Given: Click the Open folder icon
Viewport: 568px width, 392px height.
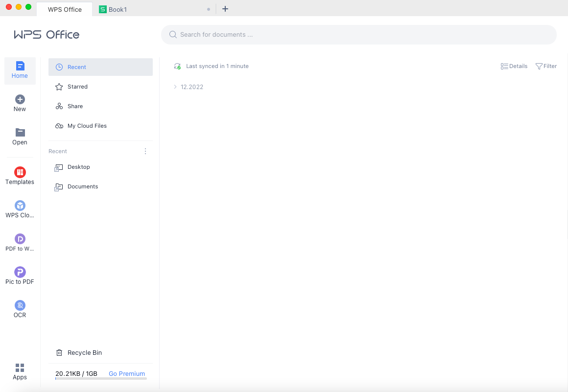Looking at the screenshot, I should [20, 133].
